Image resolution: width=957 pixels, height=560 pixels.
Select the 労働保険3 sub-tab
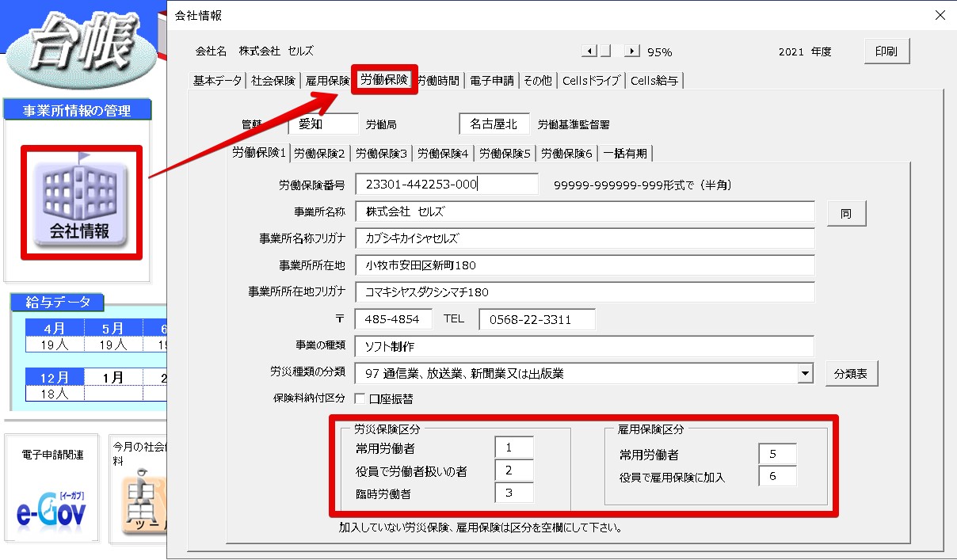click(382, 153)
